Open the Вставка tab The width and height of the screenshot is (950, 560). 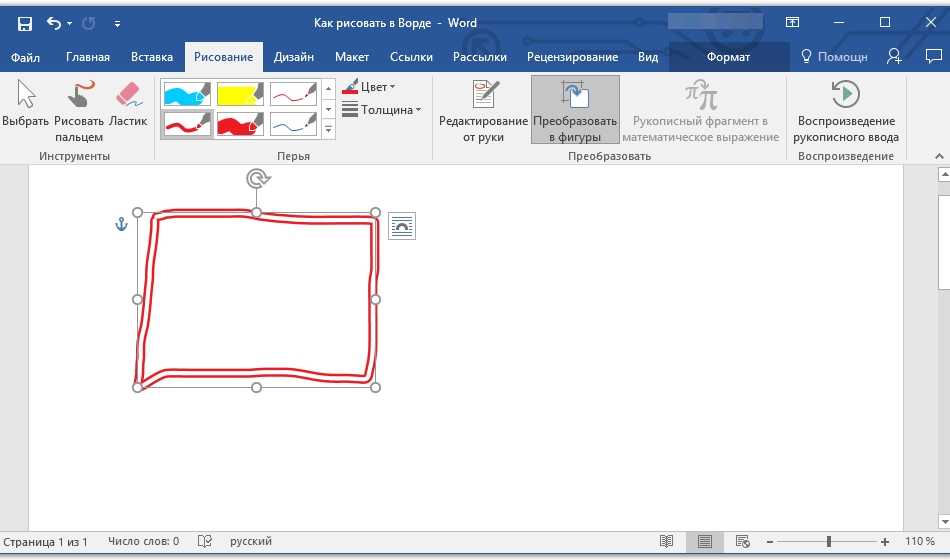click(x=151, y=57)
